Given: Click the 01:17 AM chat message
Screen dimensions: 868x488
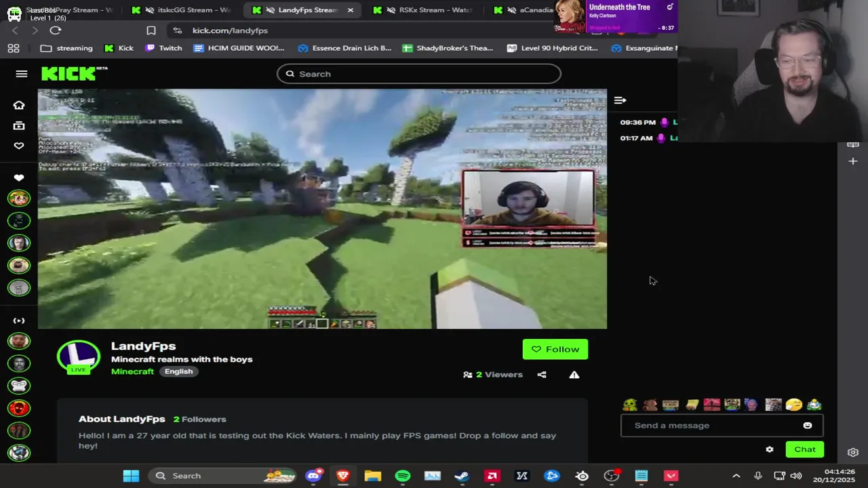Looking at the screenshot, I should [x=649, y=138].
